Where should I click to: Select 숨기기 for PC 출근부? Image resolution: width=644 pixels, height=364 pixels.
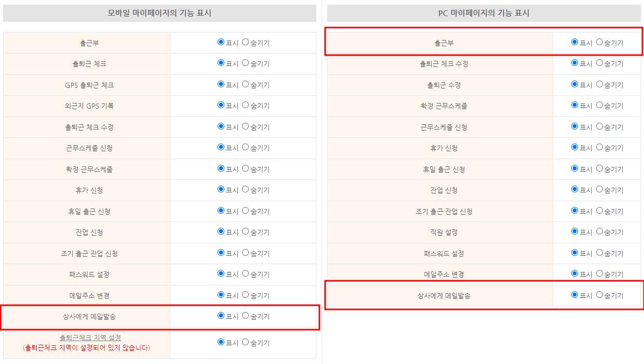[599, 42]
